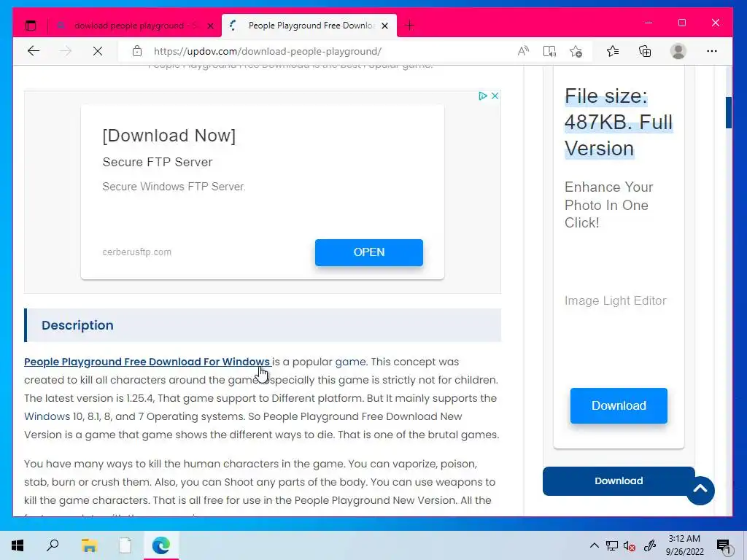The width and height of the screenshot is (747, 560).
Task: Open the notification center icon
Action: (724, 545)
